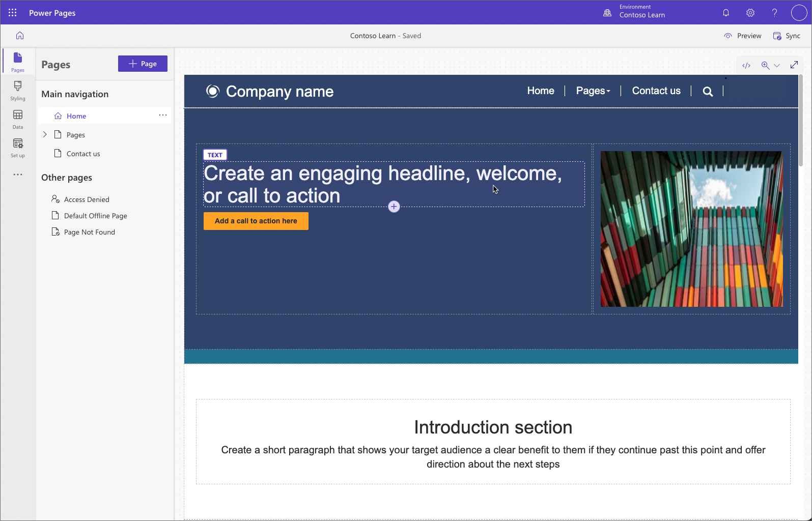Screen dimensions: 812x521
Task: Open notifications bell icon
Action: [x=726, y=13]
